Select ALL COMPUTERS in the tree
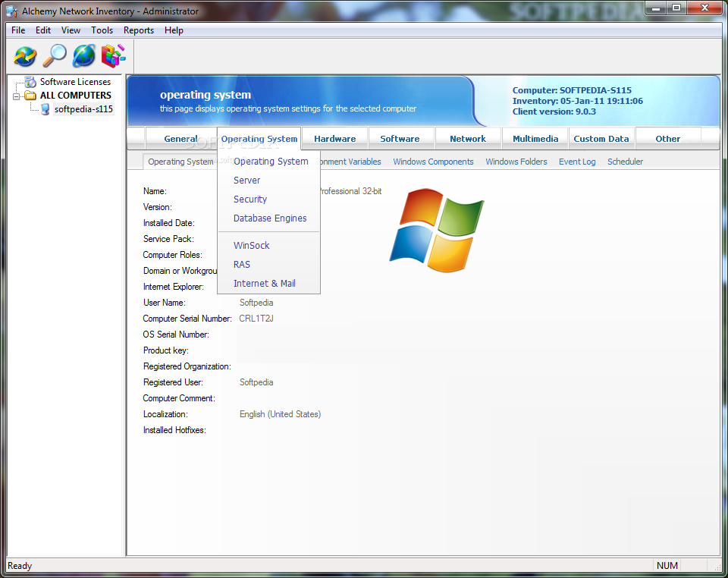Image resolution: width=728 pixels, height=578 pixels. [76, 96]
